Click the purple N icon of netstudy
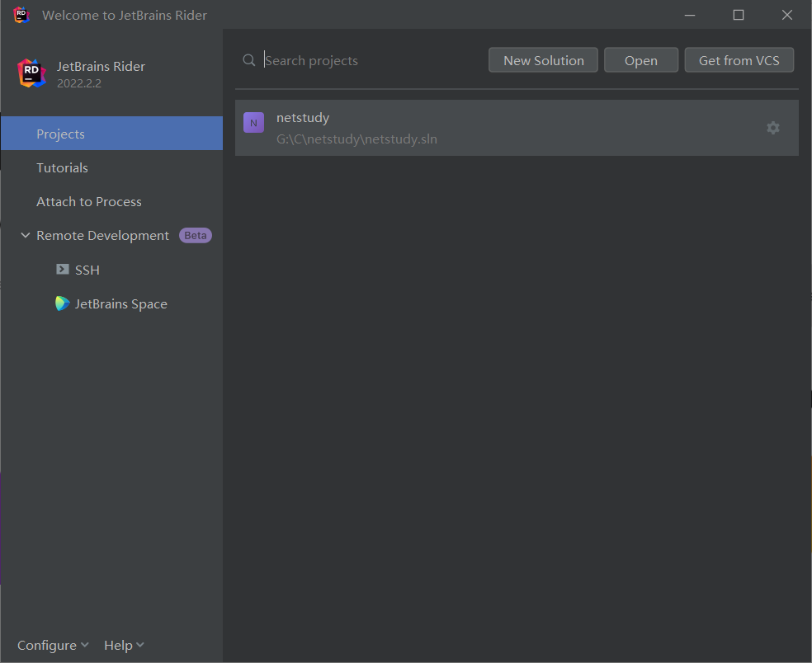 click(x=254, y=123)
